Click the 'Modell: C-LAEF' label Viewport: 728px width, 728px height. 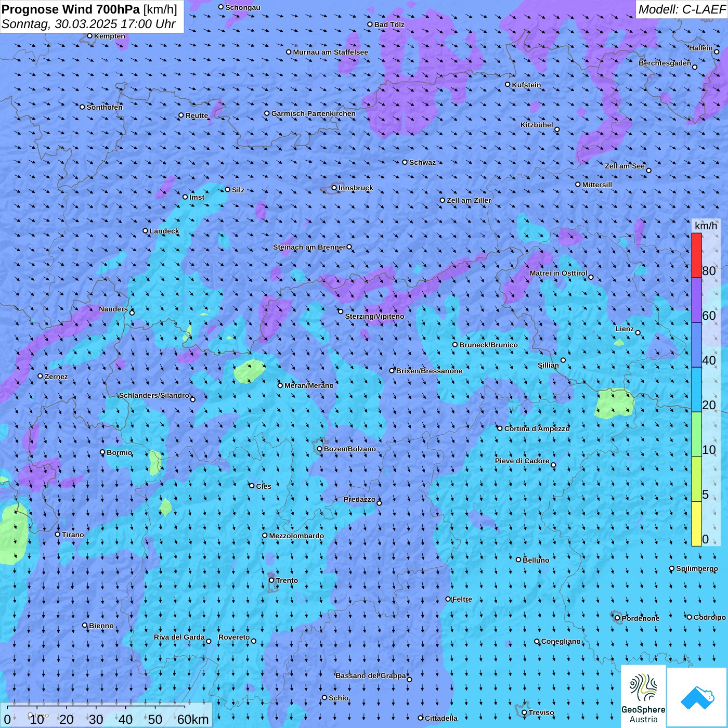pos(682,9)
